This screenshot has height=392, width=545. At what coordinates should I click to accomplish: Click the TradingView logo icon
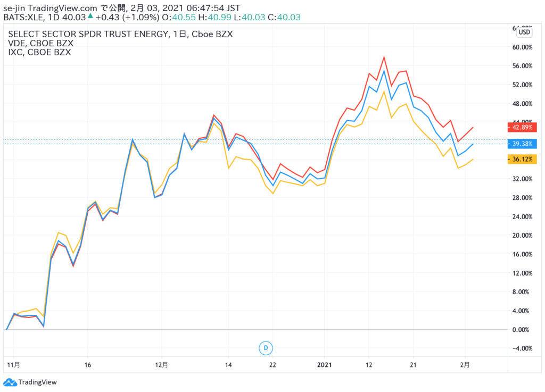click(x=10, y=382)
